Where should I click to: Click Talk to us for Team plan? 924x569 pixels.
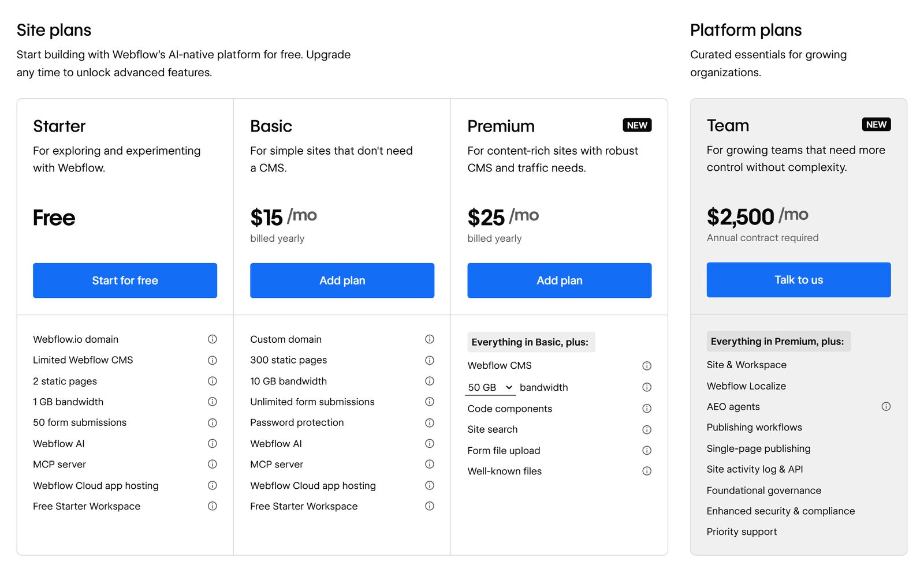[799, 280]
